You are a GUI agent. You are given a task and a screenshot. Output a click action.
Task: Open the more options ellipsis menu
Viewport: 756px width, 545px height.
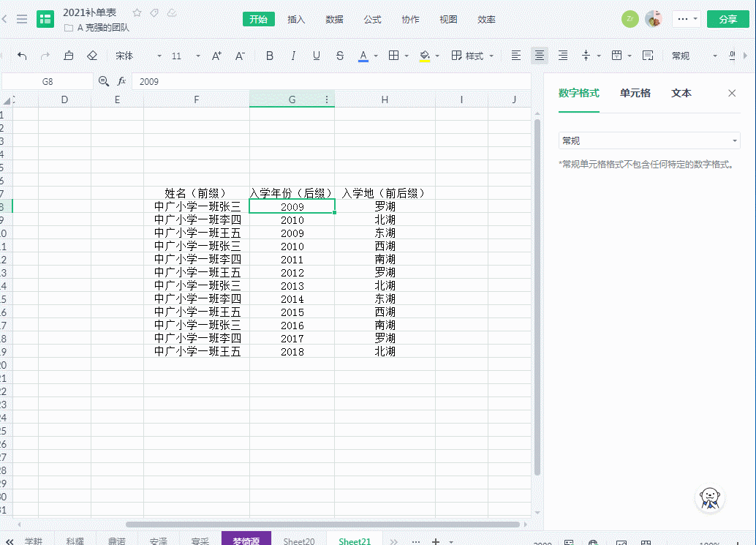[x=687, y=19]
